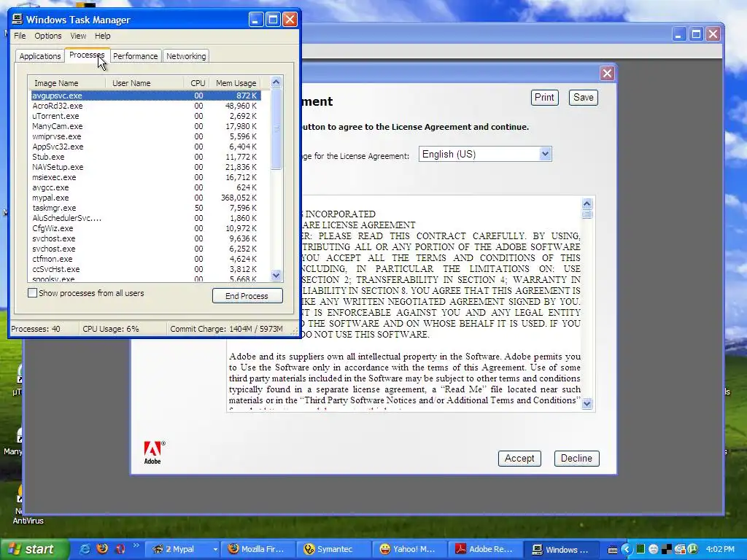Click the Yahoo Messenger smiley tray icon
Image resolution: width=747 pixels, height=560 pixels.
coord(653,549)
